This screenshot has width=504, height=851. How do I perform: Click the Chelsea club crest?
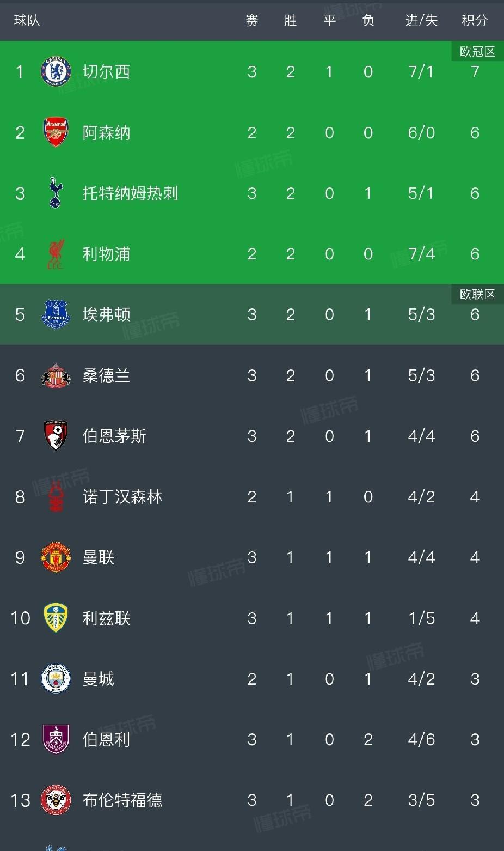click(x=56, y=71)
